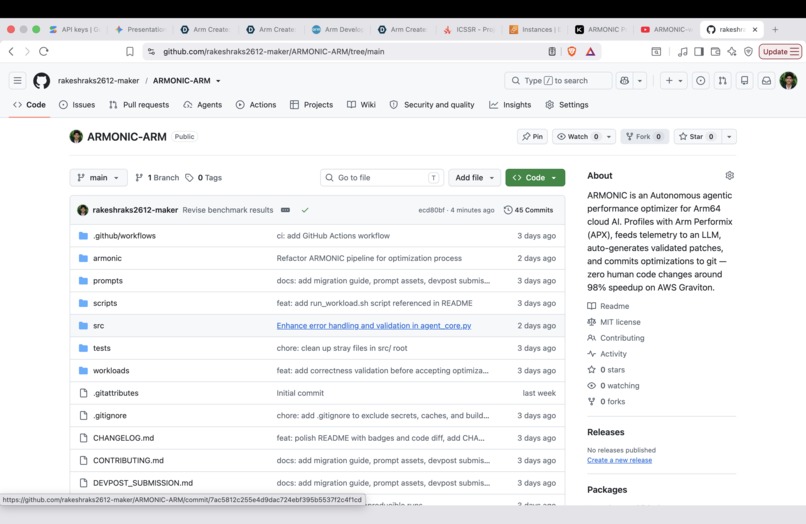Image resolution: width=806 pixels, height=524 pixels.
Task: Open the workloads folder
Action: point(111,371)
